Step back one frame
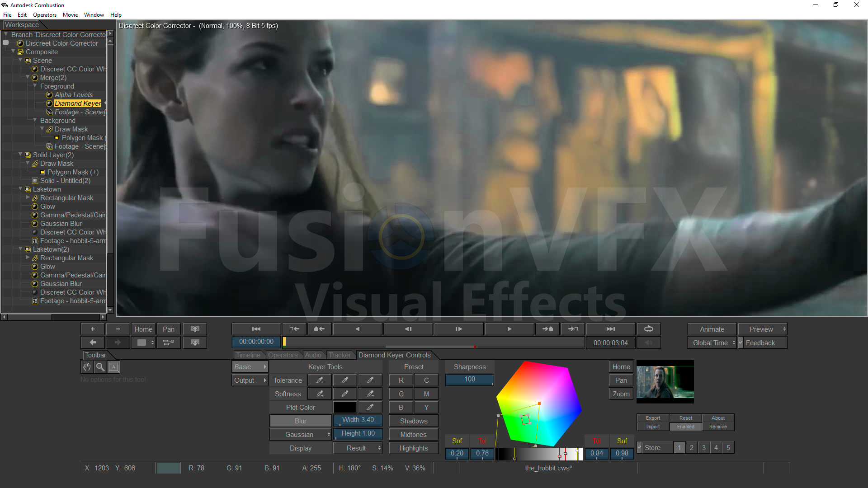Screen dimensions: 868x488 [408, 329]
